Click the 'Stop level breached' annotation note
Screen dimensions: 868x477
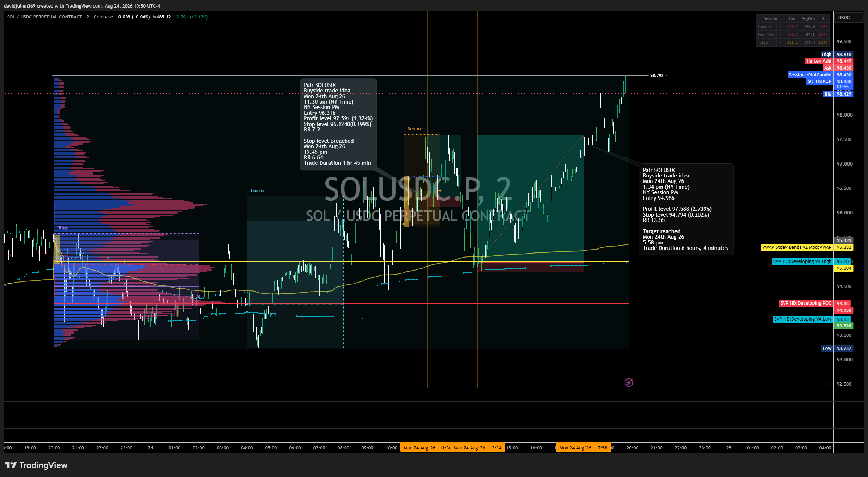click(338, 124)
